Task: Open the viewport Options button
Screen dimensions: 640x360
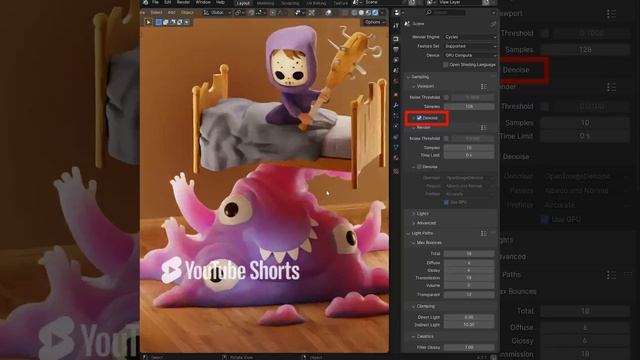Action: coord(374,22)
